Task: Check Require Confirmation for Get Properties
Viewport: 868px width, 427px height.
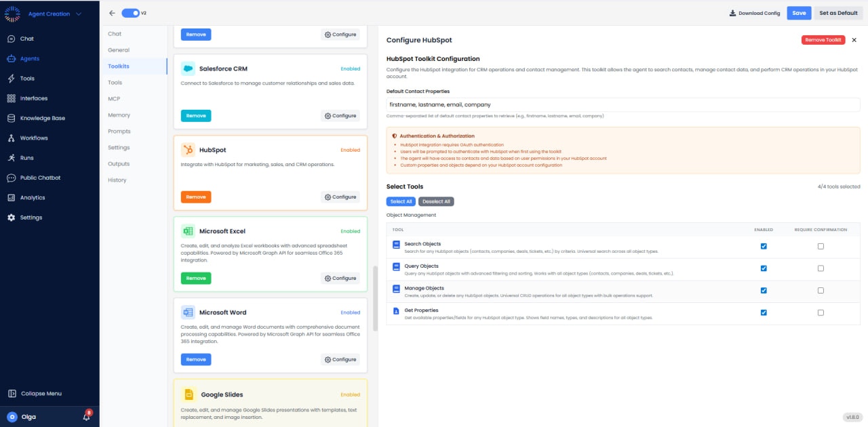Action: click(821, 312)
